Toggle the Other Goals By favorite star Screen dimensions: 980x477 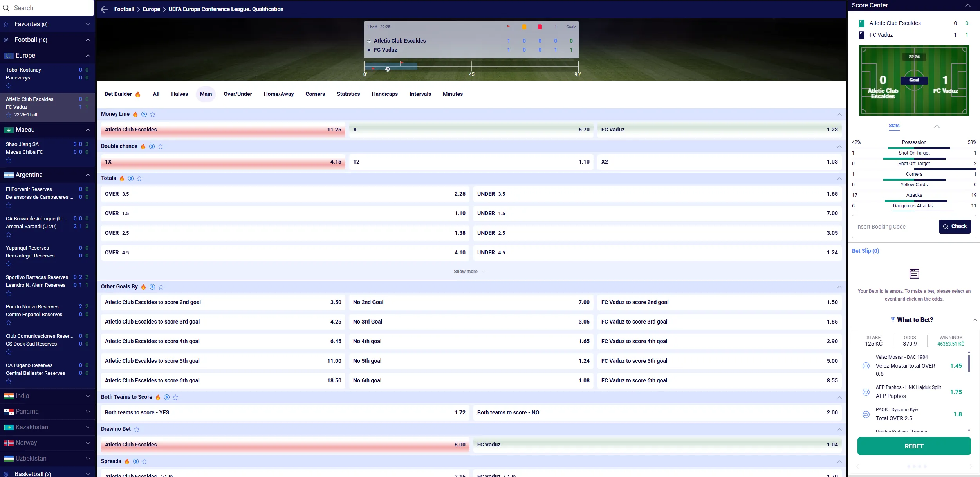pyautogui.click(x=161, y=287)
